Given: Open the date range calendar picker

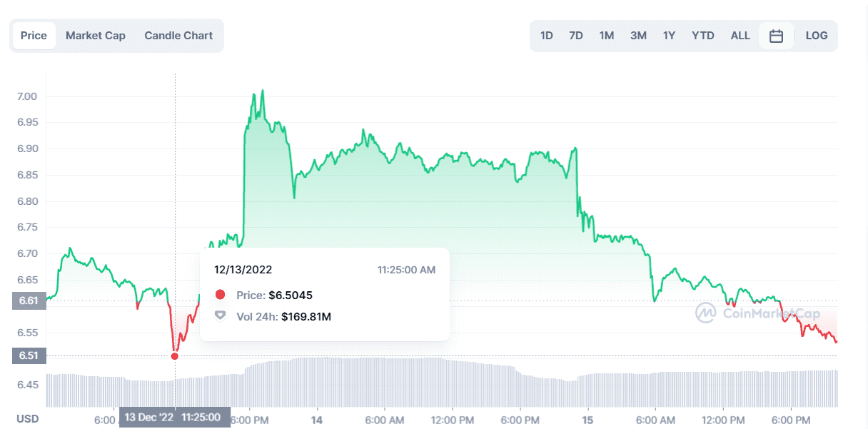Looking at the screenshot, I should (777, 35).
